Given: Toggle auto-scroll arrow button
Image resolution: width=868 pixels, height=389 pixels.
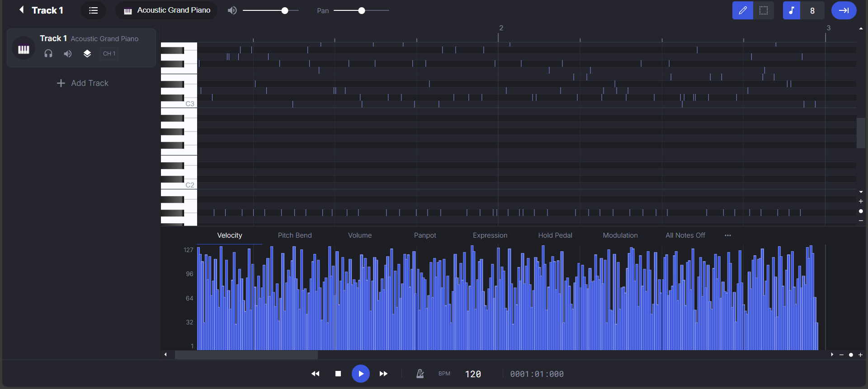Looking at the screenshot, I should pyautogui.click(x=844, y=10).
